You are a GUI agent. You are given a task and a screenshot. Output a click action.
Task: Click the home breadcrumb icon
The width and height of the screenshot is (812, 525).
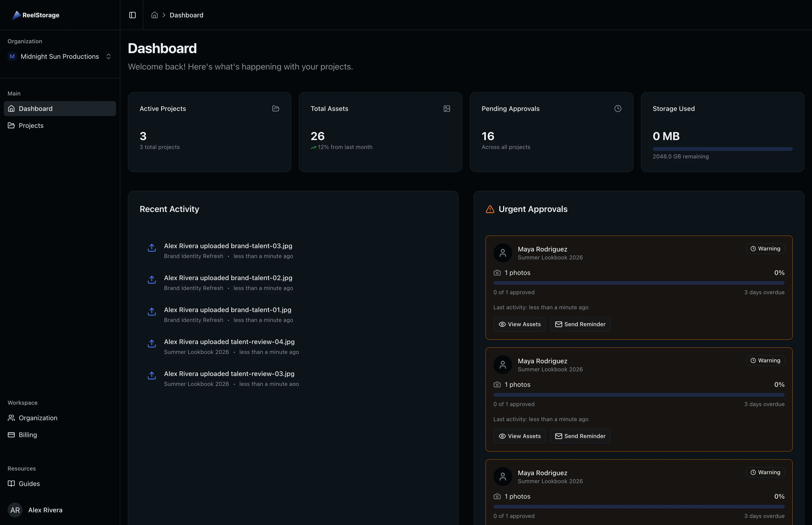coord(154,15)
